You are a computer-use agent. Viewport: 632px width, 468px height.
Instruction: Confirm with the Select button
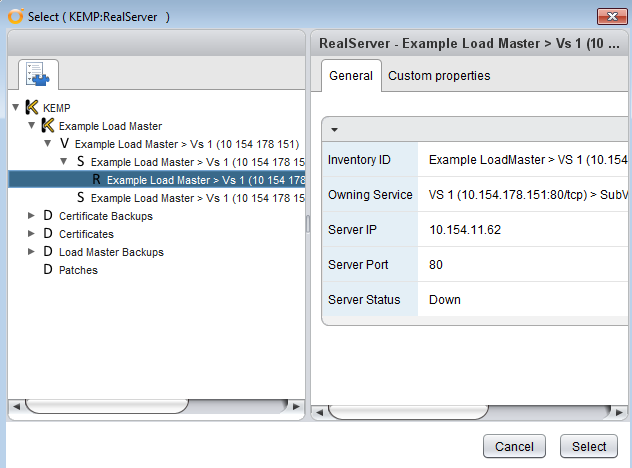point(589,446)
